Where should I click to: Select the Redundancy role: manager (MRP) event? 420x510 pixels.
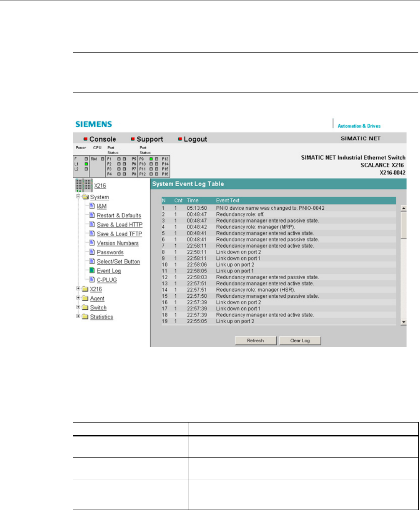279,227
